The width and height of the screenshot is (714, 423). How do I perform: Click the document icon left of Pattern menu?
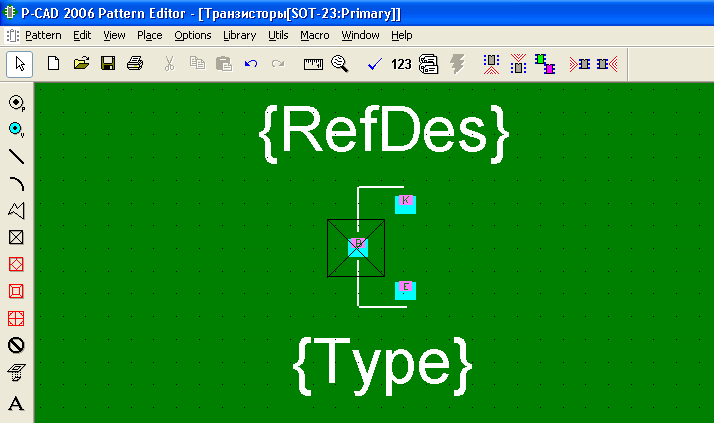pos(13,36)
